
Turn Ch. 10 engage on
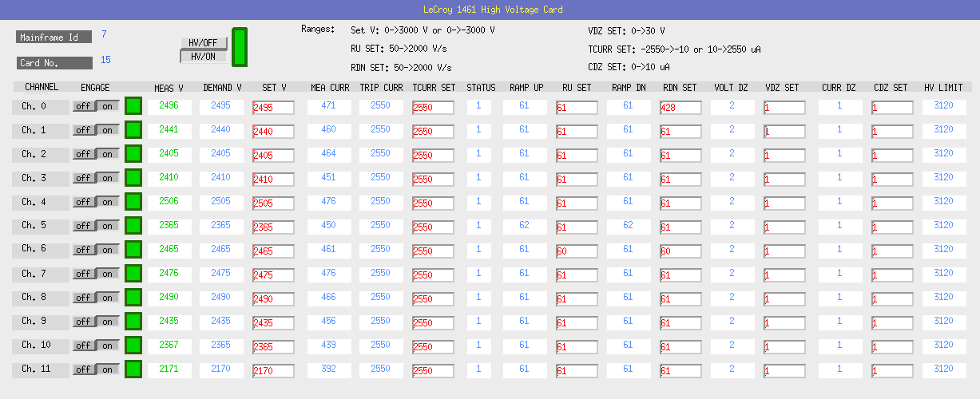108,346
